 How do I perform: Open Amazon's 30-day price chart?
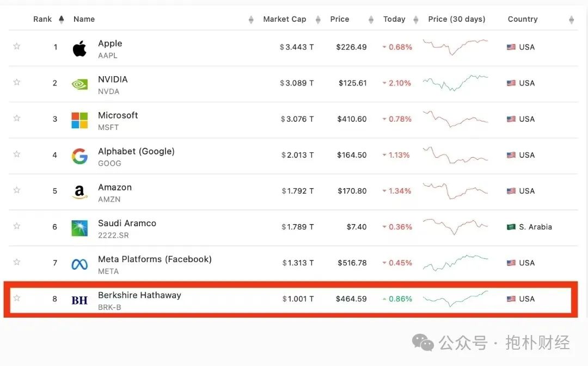(x=455, y=191)
